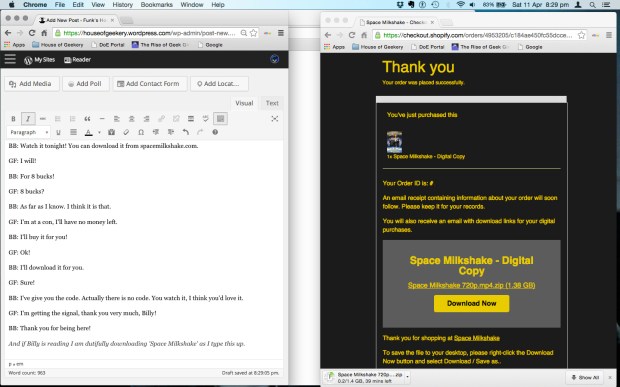This screenshot has width=620, height=387.
Task: Decrease indent in editor
Action: (156, 132)
